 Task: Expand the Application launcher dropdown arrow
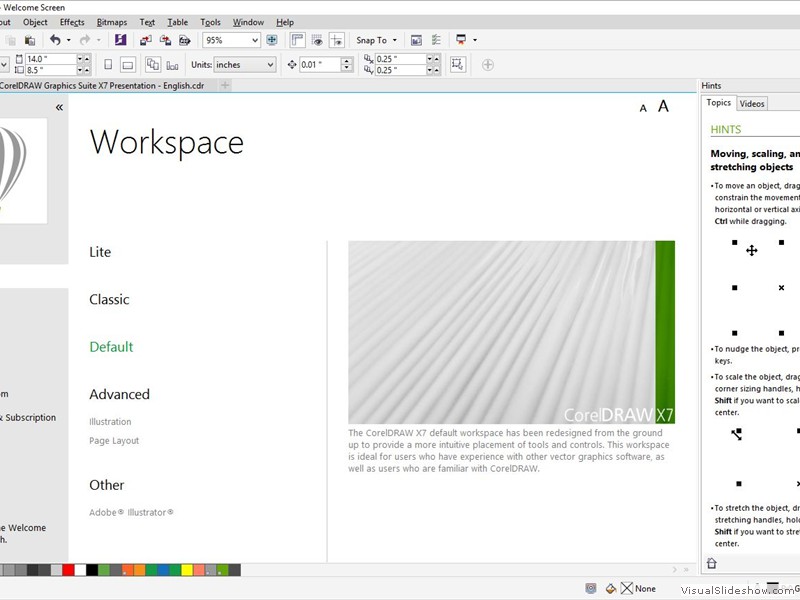[475, 40]
